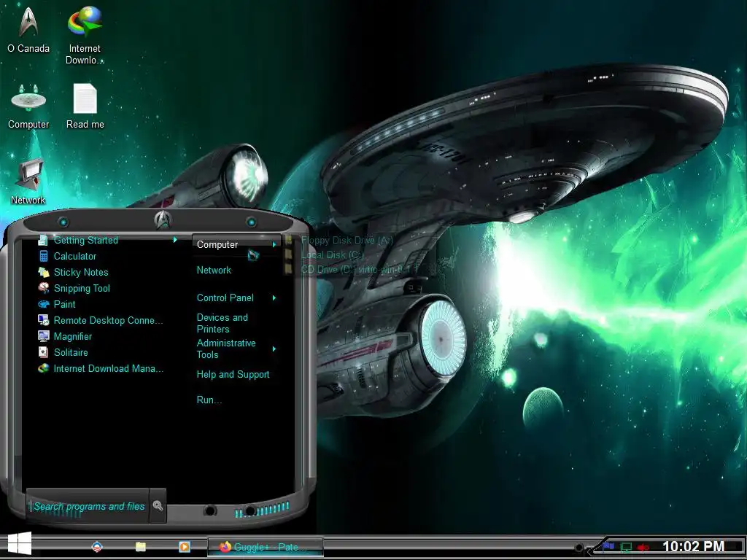Viewport: 747px width, 560px height.
Task: Open Control Panel from the Start menu
Action: point(225,297)
